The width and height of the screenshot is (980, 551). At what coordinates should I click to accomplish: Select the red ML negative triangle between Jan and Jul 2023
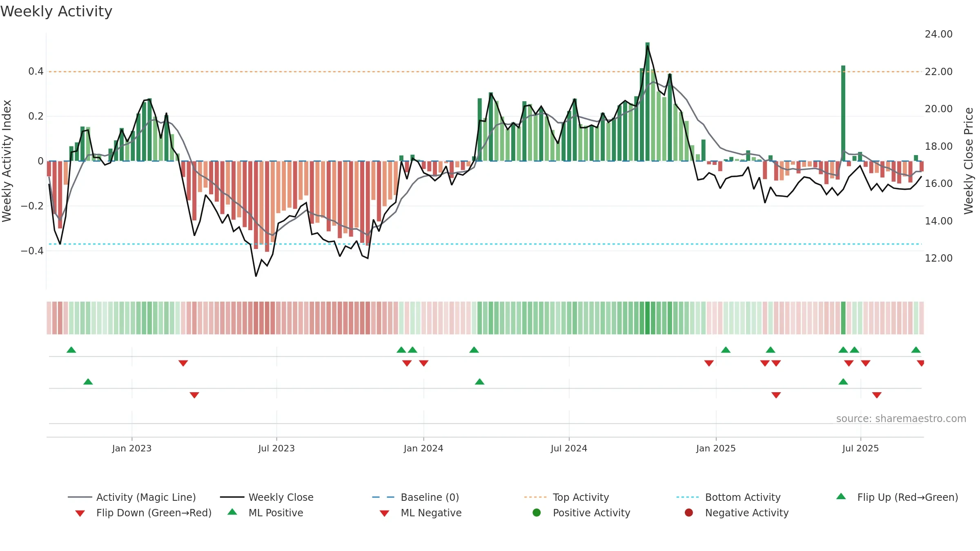coord(194,395)
